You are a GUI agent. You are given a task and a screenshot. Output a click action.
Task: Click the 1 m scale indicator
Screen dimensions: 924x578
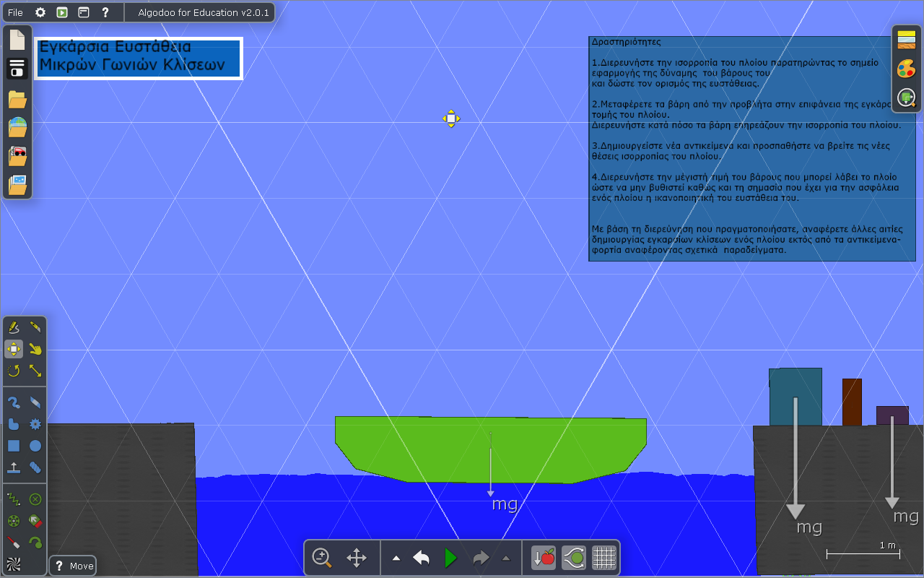pos(863,551)
